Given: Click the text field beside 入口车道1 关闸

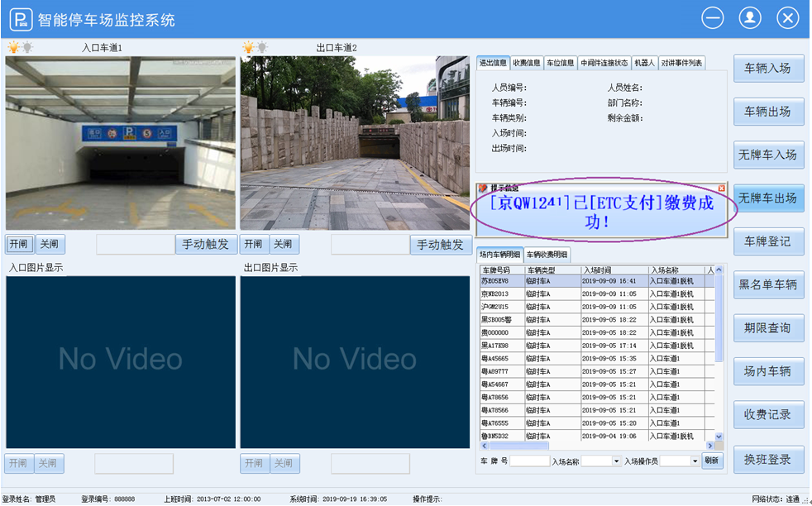Looking at the screenshot, I should [x=136, y=245].
